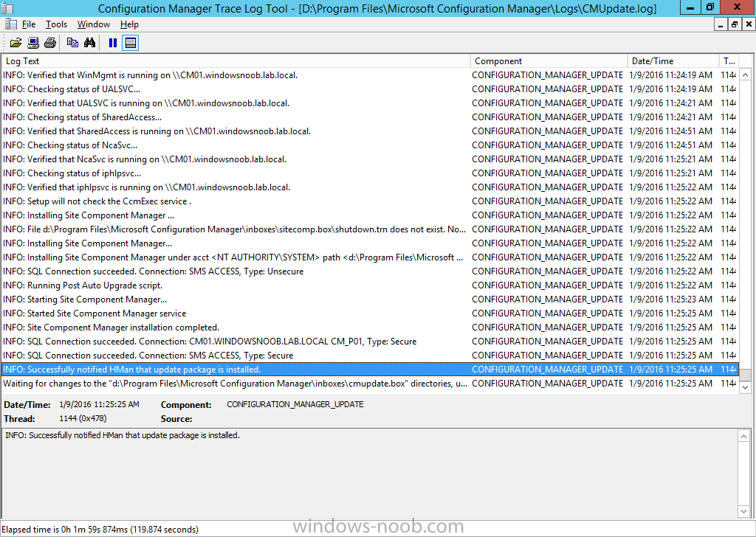Select row 'SQL Connection succeeded... Type: Unsecure'
756x537 pixels.
(x=370, y=271)
